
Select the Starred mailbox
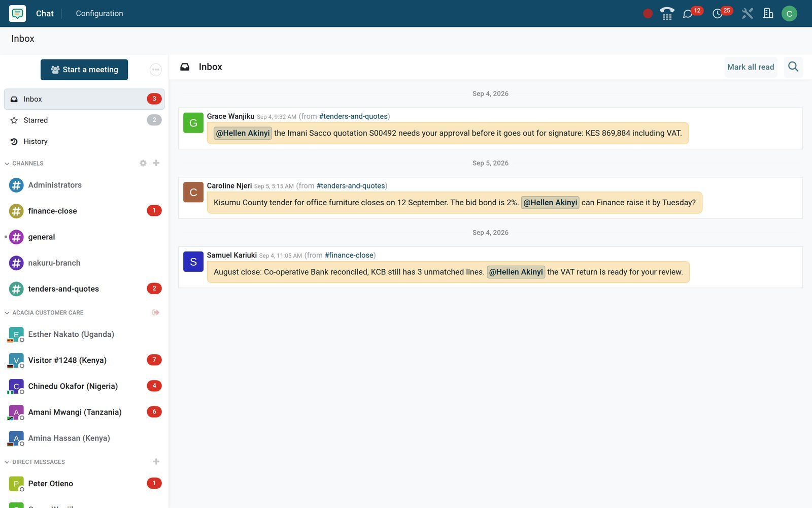point(84,120)
